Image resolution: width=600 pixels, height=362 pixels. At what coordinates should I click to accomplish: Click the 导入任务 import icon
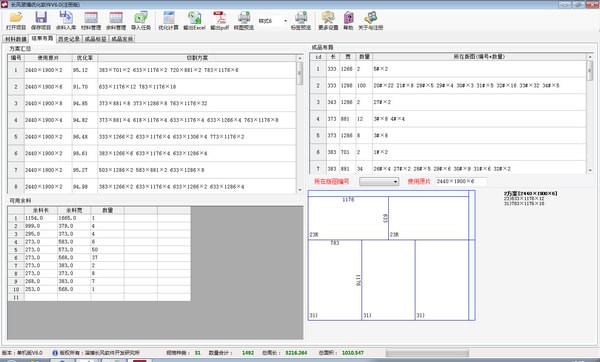[141, 21]
